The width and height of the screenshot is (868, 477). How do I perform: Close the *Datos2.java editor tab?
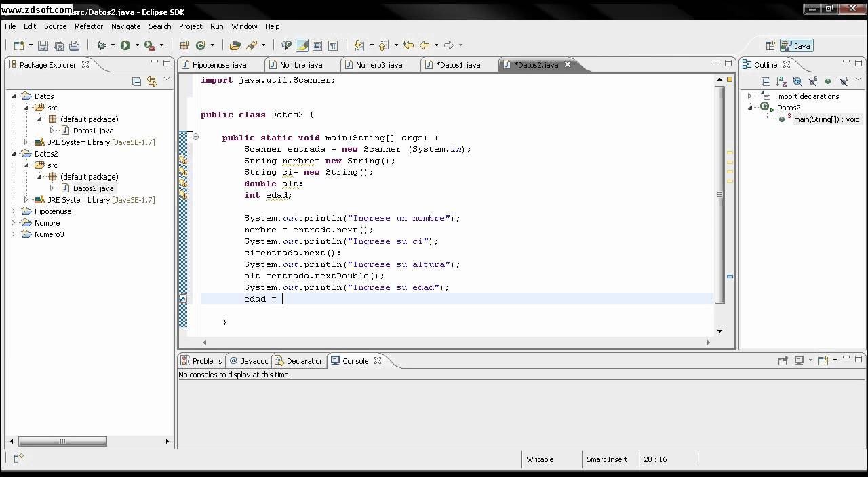(568, 65)
